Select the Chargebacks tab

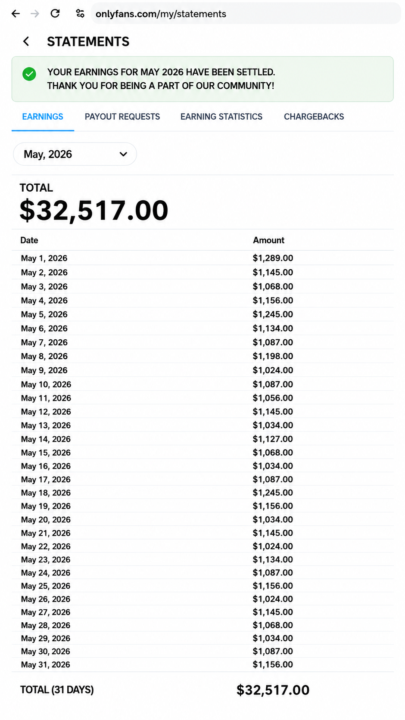point(314,117)
